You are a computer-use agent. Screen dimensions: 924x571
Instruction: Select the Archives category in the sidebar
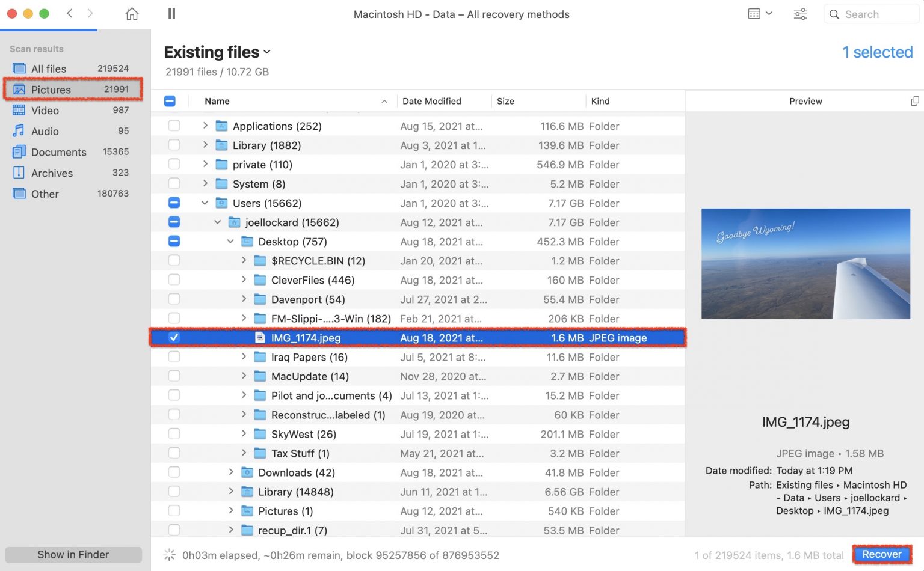[52, 173]
